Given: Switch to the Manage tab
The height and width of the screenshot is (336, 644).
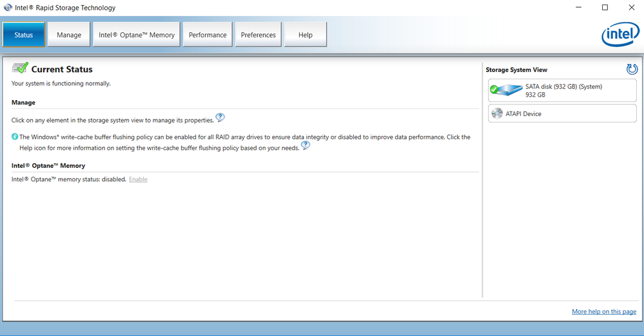Looking at the screenshot, I should coord(68,35).
